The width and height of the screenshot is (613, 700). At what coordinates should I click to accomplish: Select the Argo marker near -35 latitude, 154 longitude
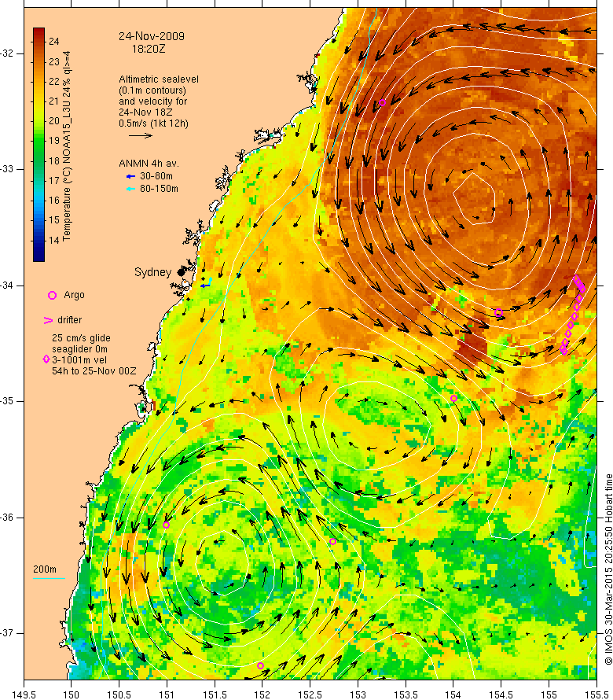(453, 398)
